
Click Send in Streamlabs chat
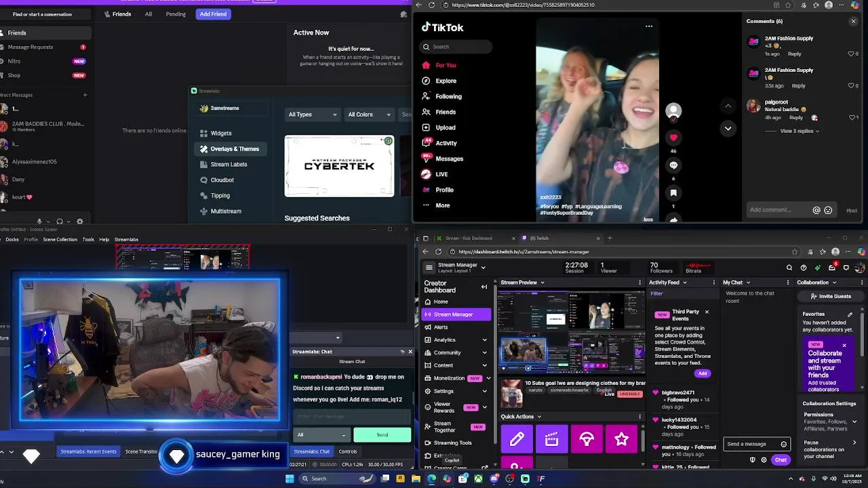click(x=382, y=435)
